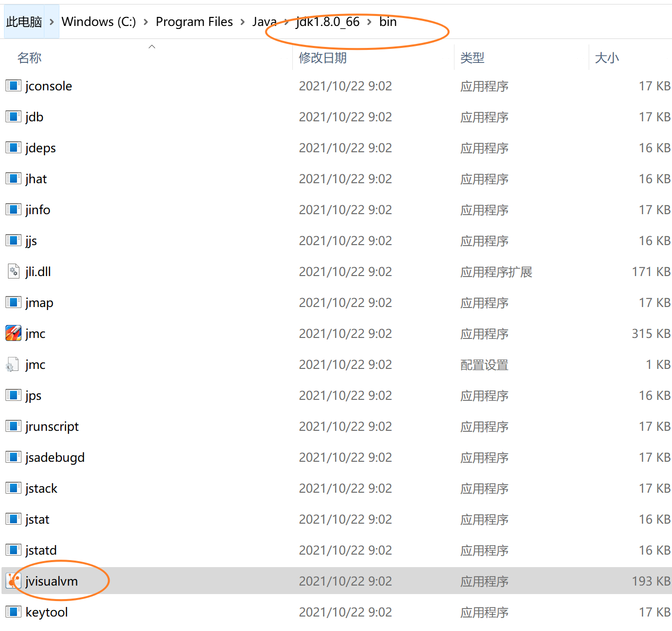Click the jmap application icon
The image size is (672, 631).
(13, 302)
